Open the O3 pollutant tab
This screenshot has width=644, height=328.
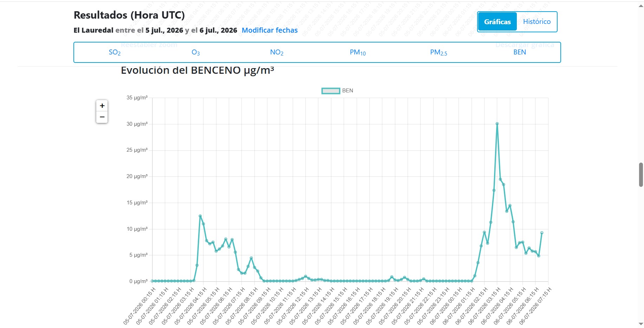coord(196,52)
